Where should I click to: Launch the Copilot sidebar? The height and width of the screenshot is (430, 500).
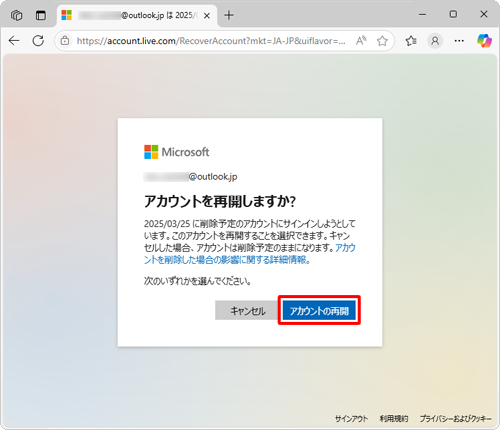click(x=484, y=41)
